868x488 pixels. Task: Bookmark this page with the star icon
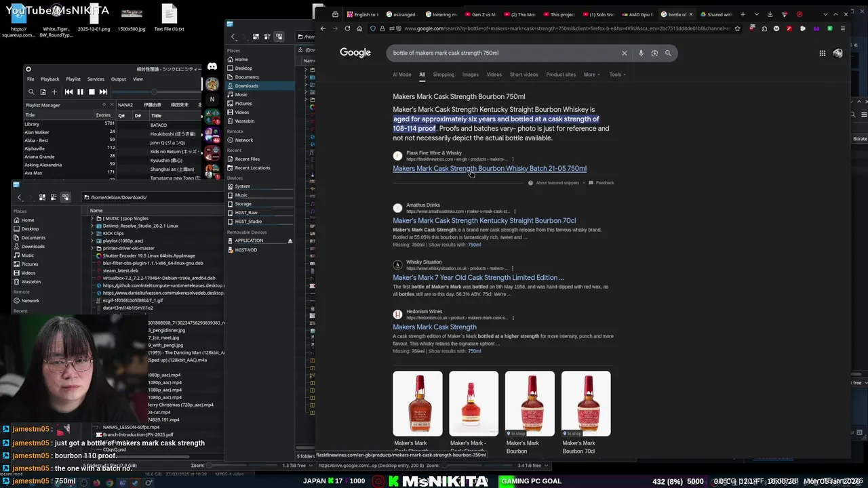click(737, 28)
